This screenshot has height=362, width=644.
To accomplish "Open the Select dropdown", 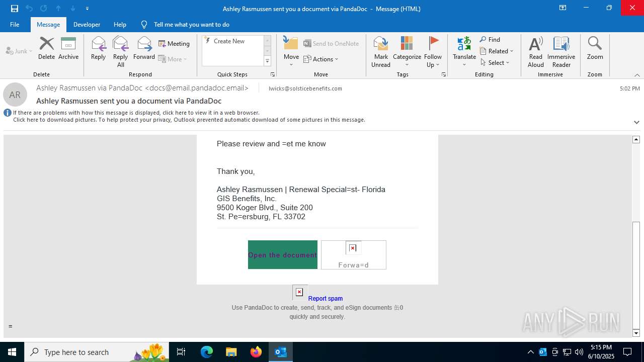I will [x=495, y=63].
